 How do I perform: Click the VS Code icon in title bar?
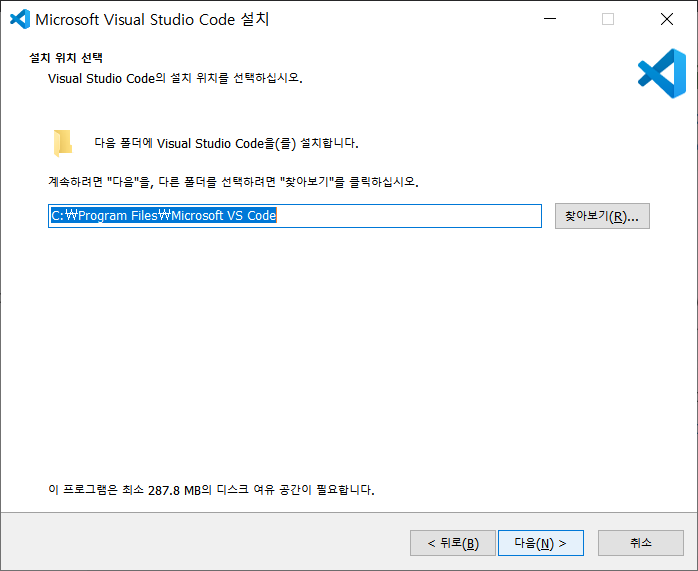20,19
